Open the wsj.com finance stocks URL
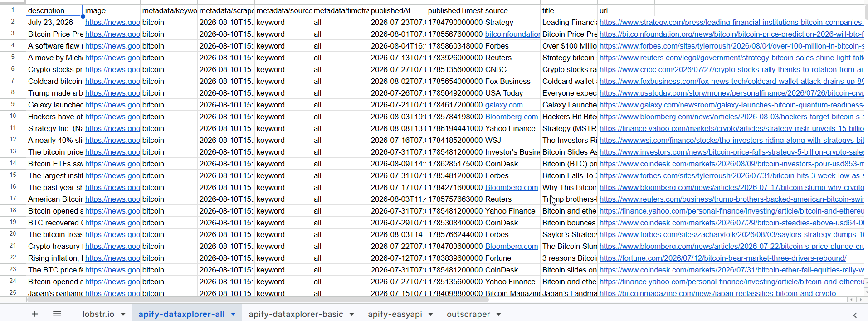Viewport: 868px width, 321px height. tap(731, 140)
